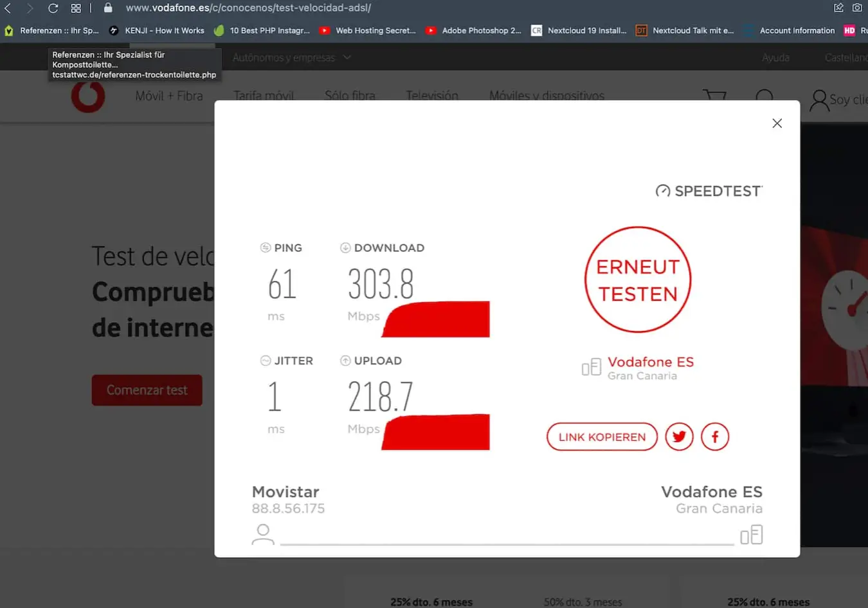Click the Vodafone logo
The height and width of the screenshot is (608, 868).
pyautogui.click(x=88, y=96)
